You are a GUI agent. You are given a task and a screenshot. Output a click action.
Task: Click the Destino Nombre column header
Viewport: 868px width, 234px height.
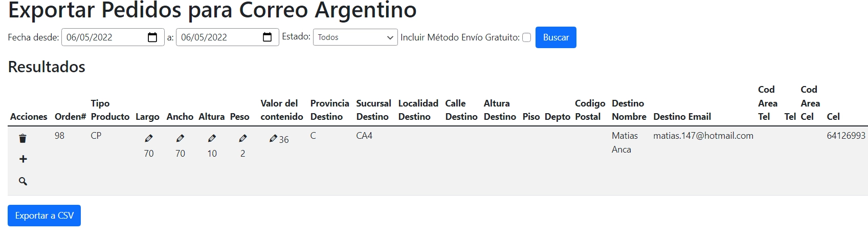click(x=629, y=110)
